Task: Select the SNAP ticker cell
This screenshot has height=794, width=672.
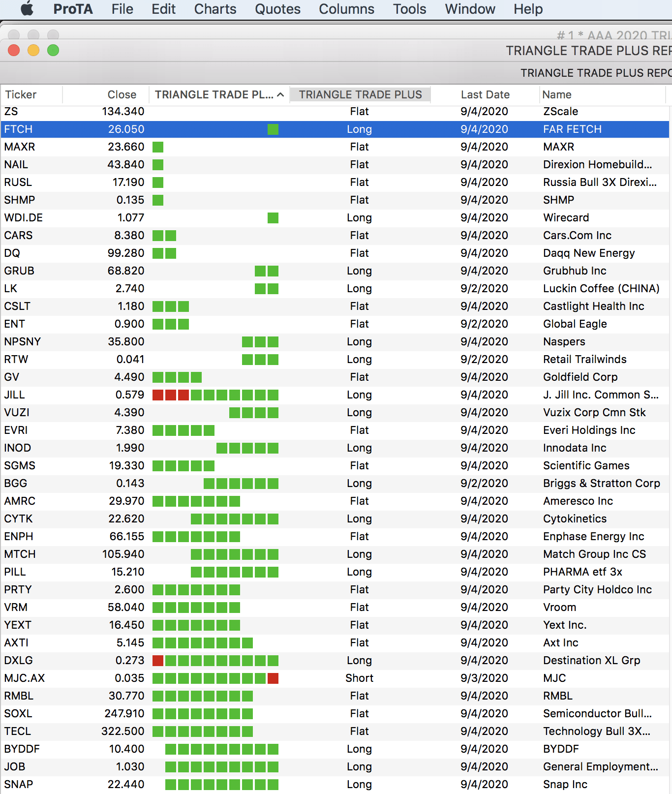Action: (18, 785)
